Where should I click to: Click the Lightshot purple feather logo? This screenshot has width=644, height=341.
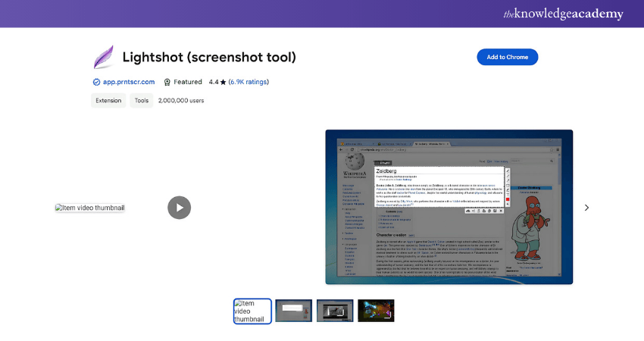[103, 58]
